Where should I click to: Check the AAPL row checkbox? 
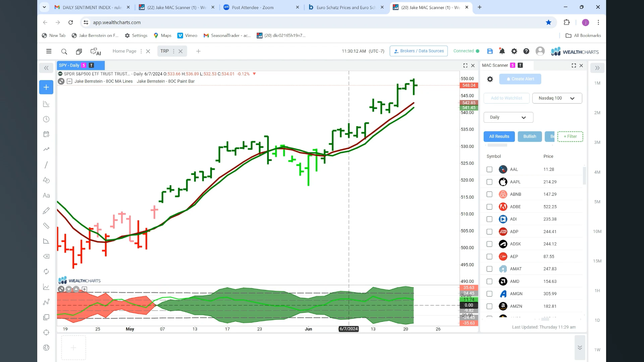click(489, 182)
